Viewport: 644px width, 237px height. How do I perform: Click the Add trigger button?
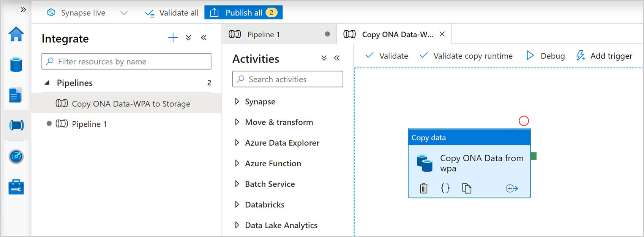[604, 56]
